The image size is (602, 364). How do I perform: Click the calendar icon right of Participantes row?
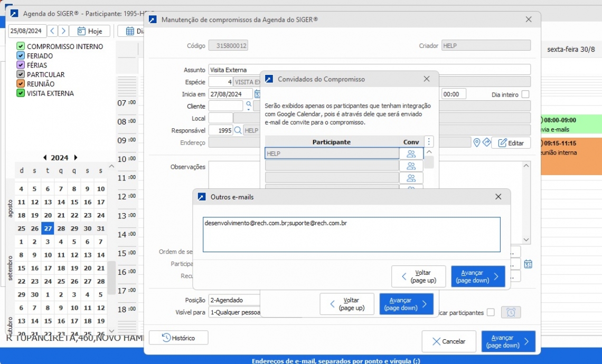click(x=528, y=264)
